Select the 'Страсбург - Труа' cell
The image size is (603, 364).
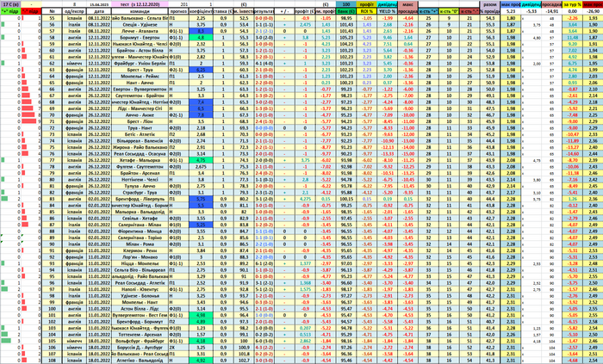tap(140, 193)
